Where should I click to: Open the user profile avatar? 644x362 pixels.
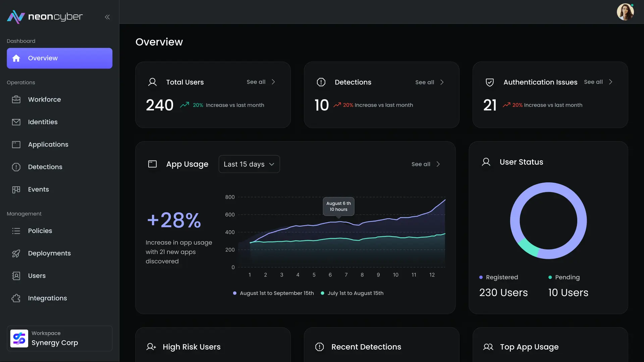[625, 12]
